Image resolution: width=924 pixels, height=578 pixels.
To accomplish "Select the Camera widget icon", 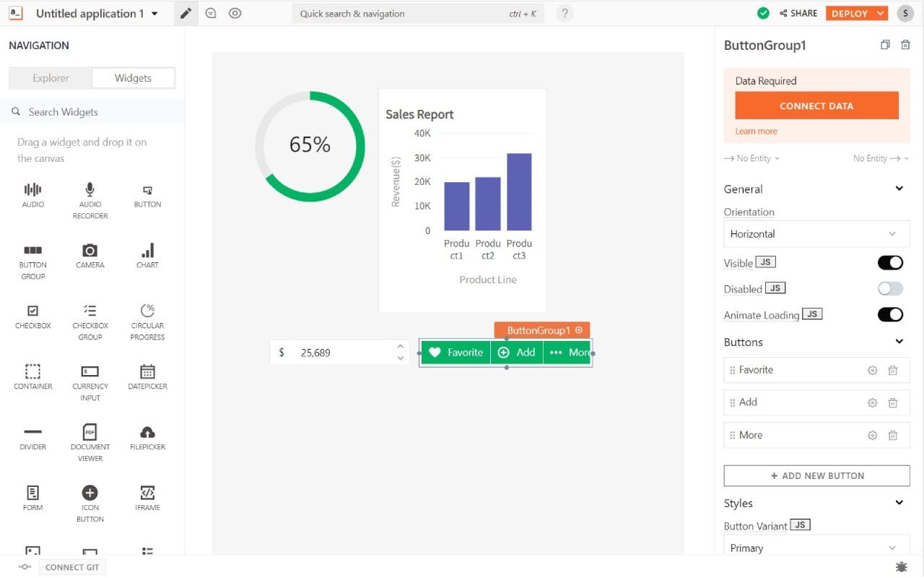I will point(90,252).
